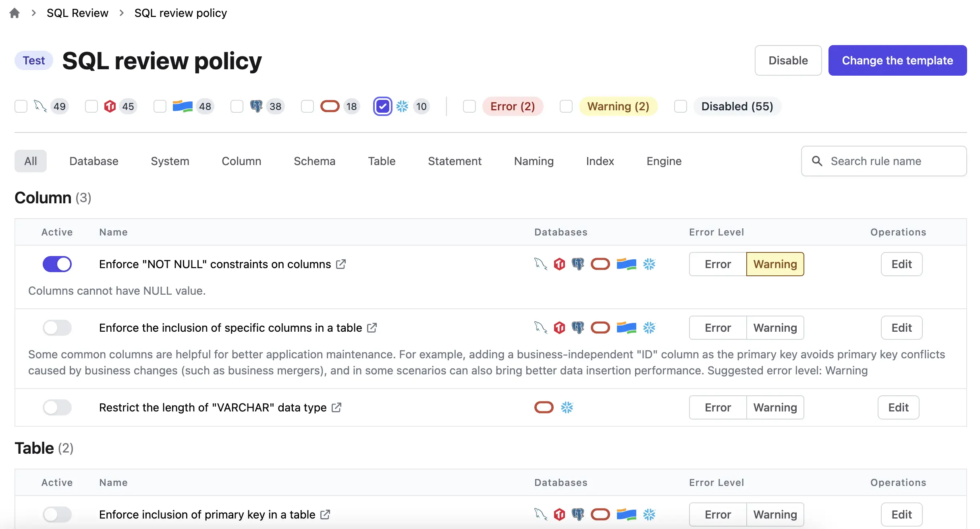
Task: Open SQL Review breadcrumb link
Action: 77,12
